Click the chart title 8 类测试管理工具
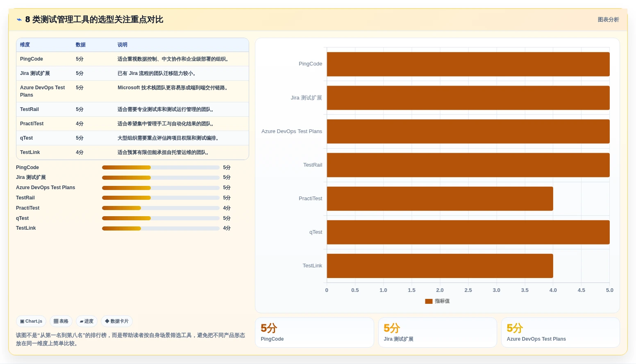 [x=94, y=20]
